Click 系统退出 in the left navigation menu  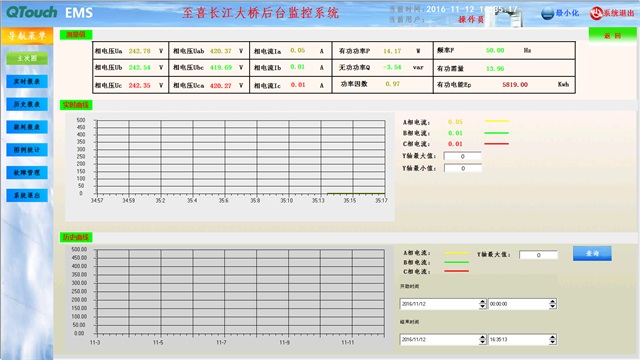tap(27, 196)
